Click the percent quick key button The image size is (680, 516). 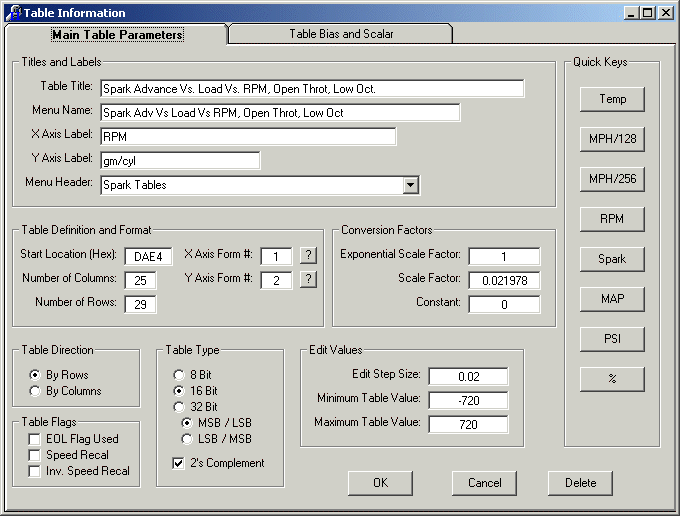[612, 379]
